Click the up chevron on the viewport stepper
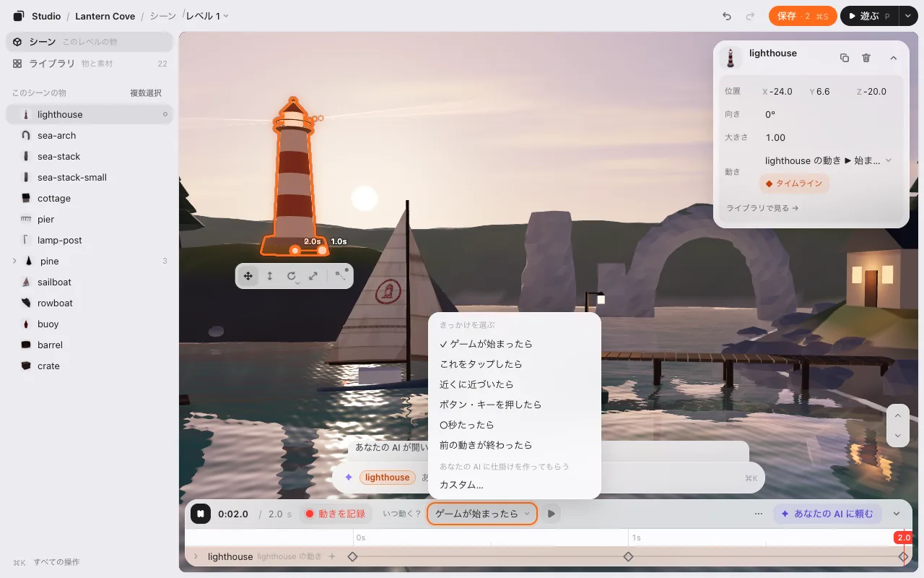 point(897,415)
